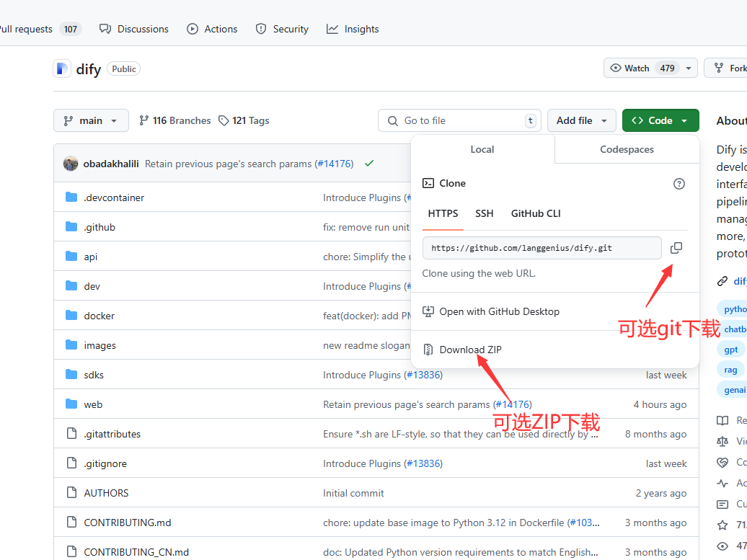
Task: Open the 121 Tags link
Action: (x=244, y=120)
